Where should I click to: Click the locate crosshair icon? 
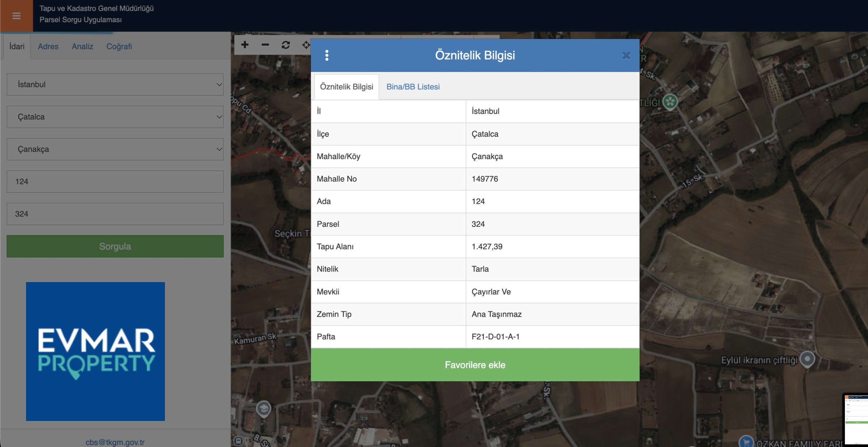tap(306, 45)
